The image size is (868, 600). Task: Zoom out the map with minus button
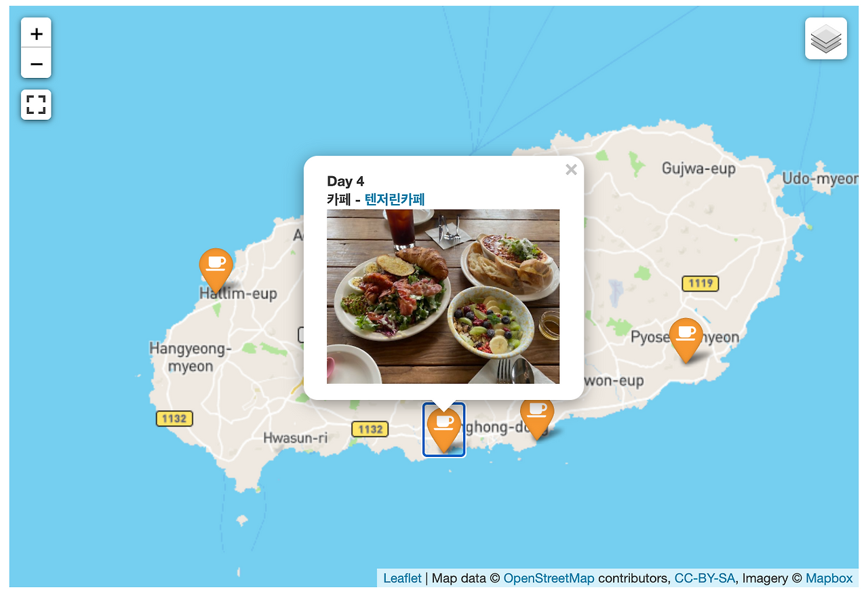(x=36, y=64)
